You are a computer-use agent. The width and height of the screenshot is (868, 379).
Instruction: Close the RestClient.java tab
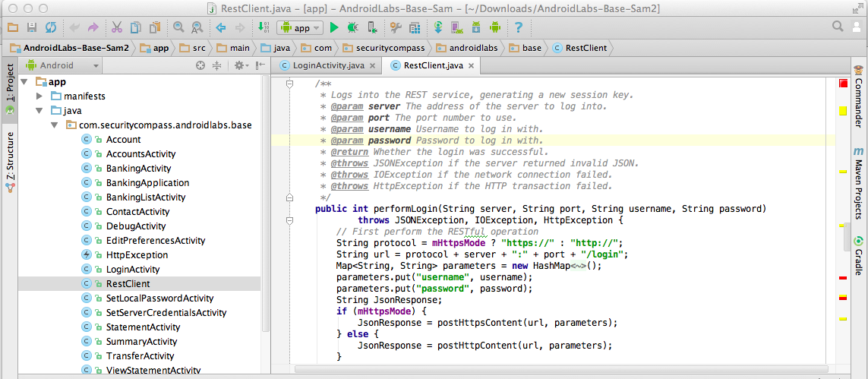(472, 66)
